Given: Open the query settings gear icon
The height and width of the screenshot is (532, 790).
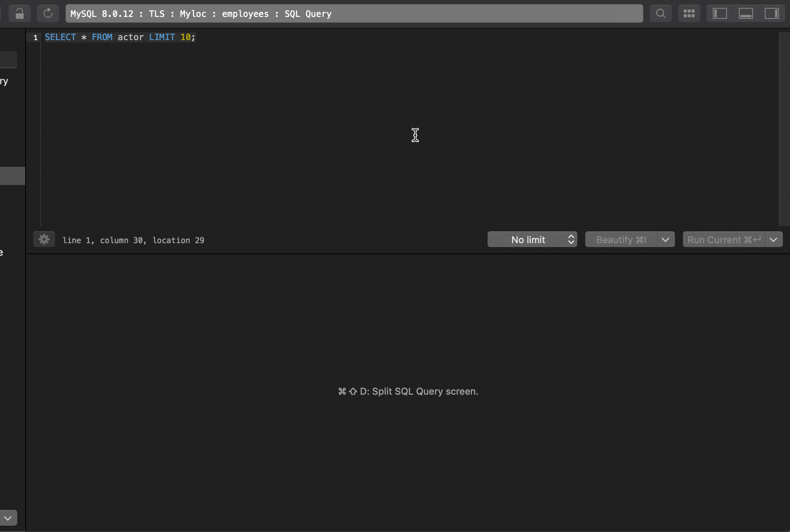Looking at the screenshot, I should click(44, 239).
